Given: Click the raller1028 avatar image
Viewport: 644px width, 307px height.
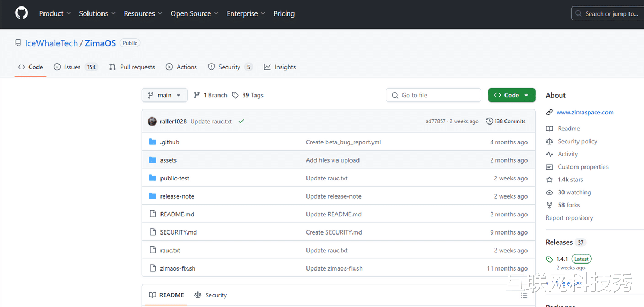Looking at the screenshot, I should pos(152,121).
